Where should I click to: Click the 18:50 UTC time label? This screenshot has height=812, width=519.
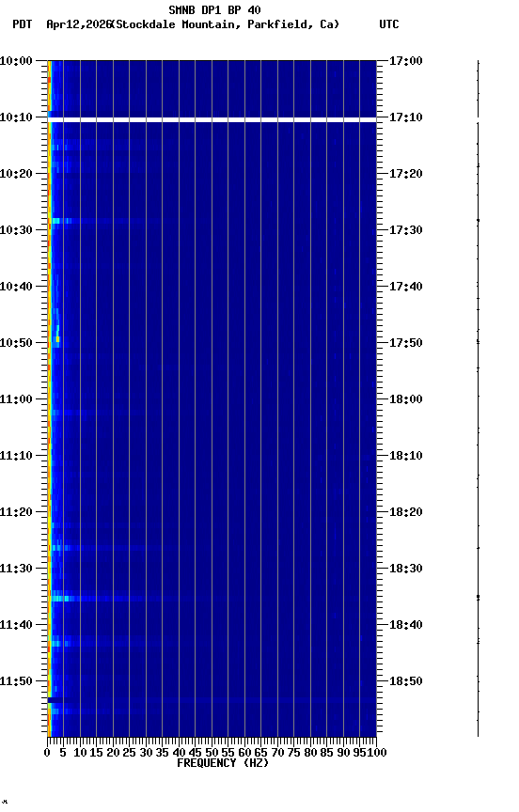tap(405, 681)
